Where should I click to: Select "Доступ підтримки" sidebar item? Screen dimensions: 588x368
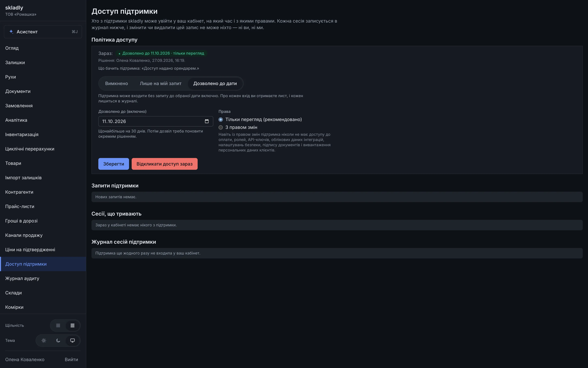tap(43, 264)
